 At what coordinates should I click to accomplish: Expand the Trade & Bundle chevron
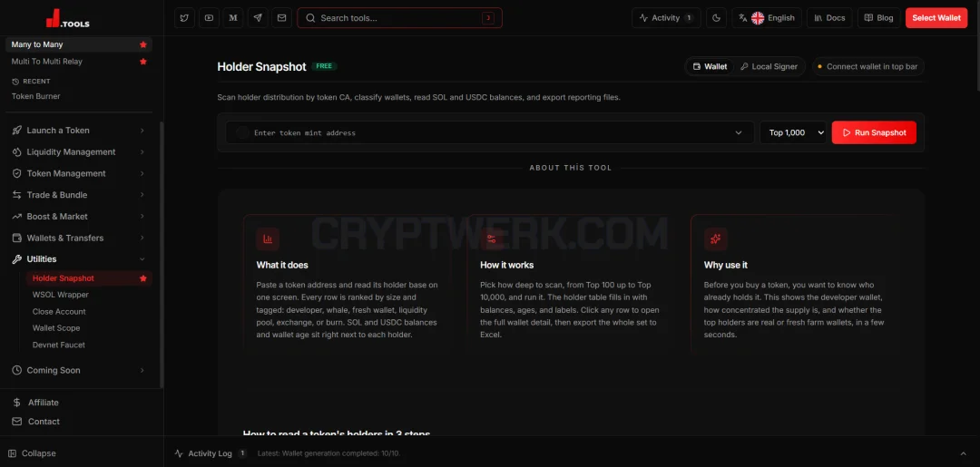point(142,195)
